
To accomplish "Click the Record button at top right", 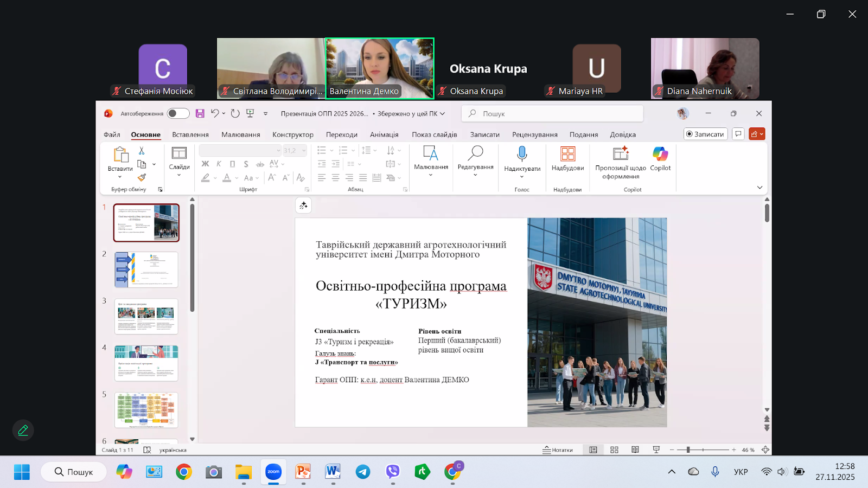I will pyautogui.click(x=705, y=134).
